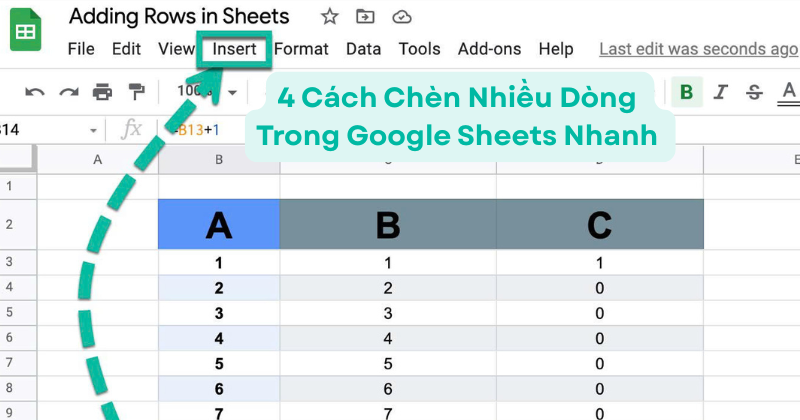Click the bold cell 2 in row 4
Image resolution: width=800 pixels, height=420 pixels.
(x=219, y=288)
